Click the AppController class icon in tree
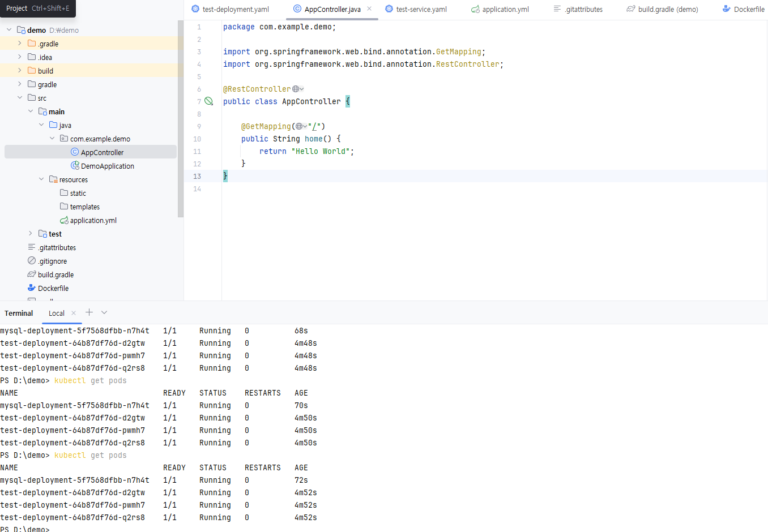Viewport: 768px width, 532px height. tap(75, 152)
